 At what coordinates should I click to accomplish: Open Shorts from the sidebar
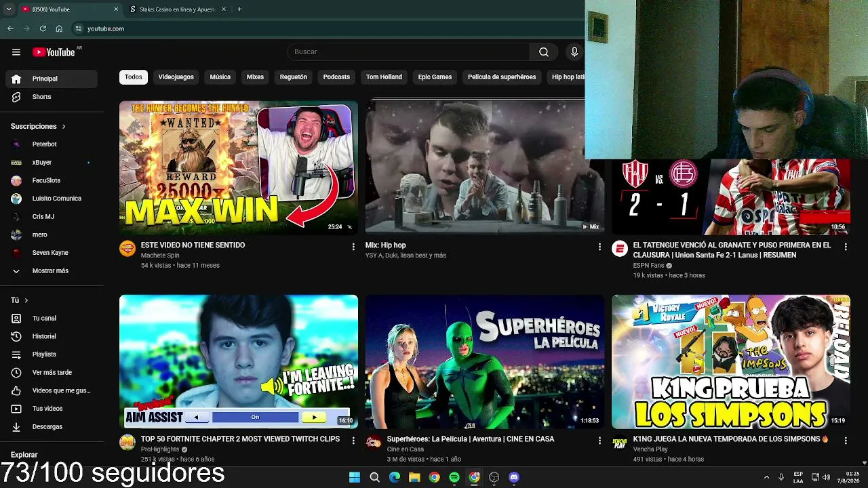[x=52, y=97]
